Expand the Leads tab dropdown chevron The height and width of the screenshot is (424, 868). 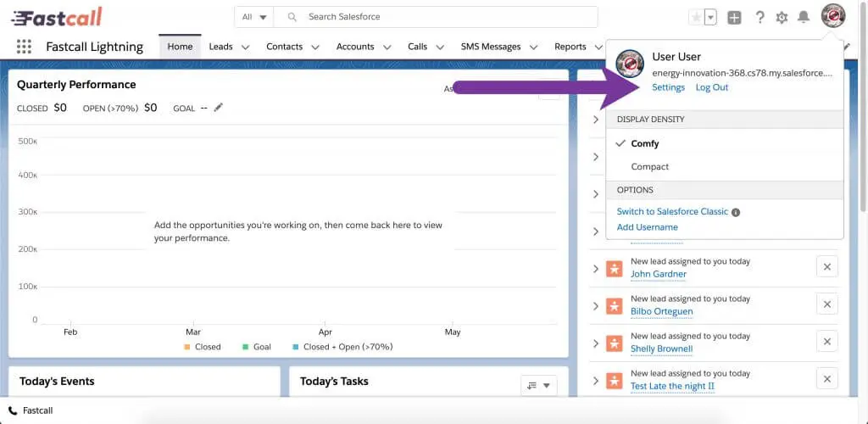pos(245,47)
